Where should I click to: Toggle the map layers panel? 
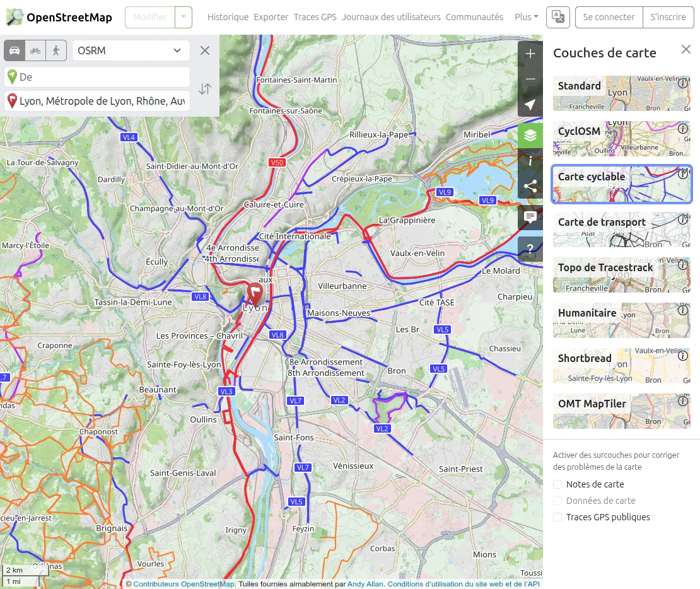[530, 135]
